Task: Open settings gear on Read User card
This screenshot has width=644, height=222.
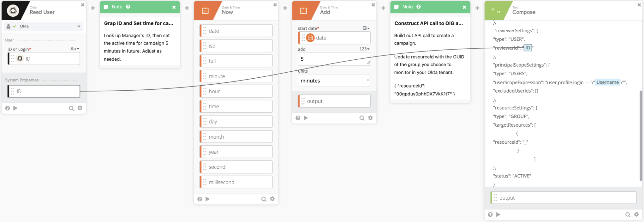Action: click(80, 108)
